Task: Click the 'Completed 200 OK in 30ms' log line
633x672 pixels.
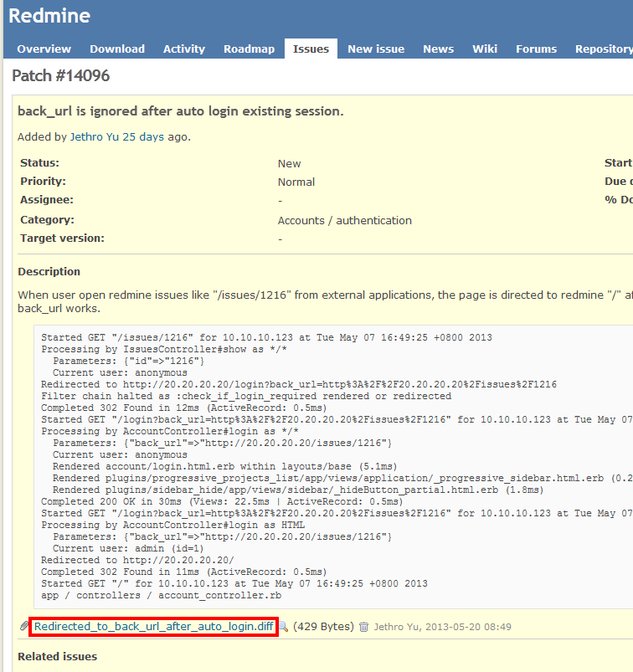Action: (x=222, y=501)
